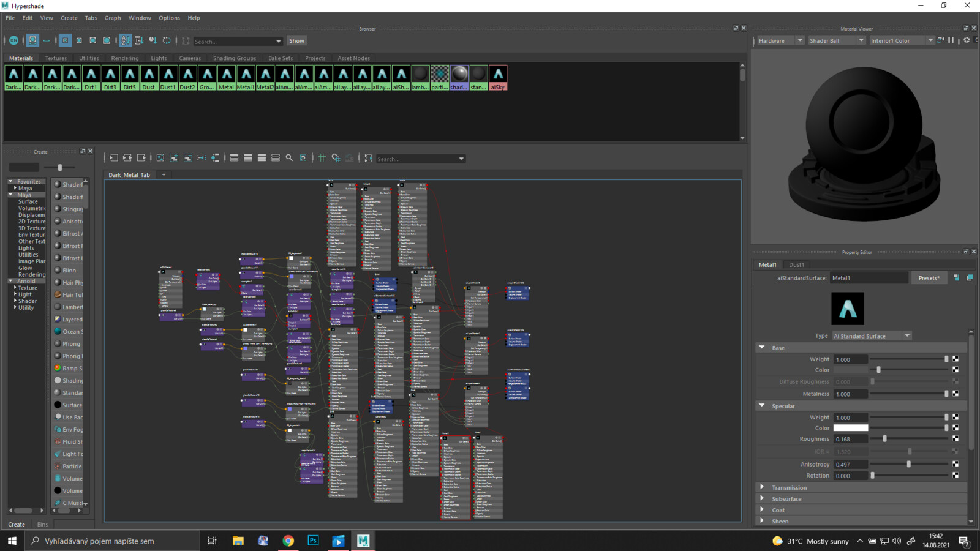Open the Graph menu
The image size is (980, 551).
pos(113,18)
